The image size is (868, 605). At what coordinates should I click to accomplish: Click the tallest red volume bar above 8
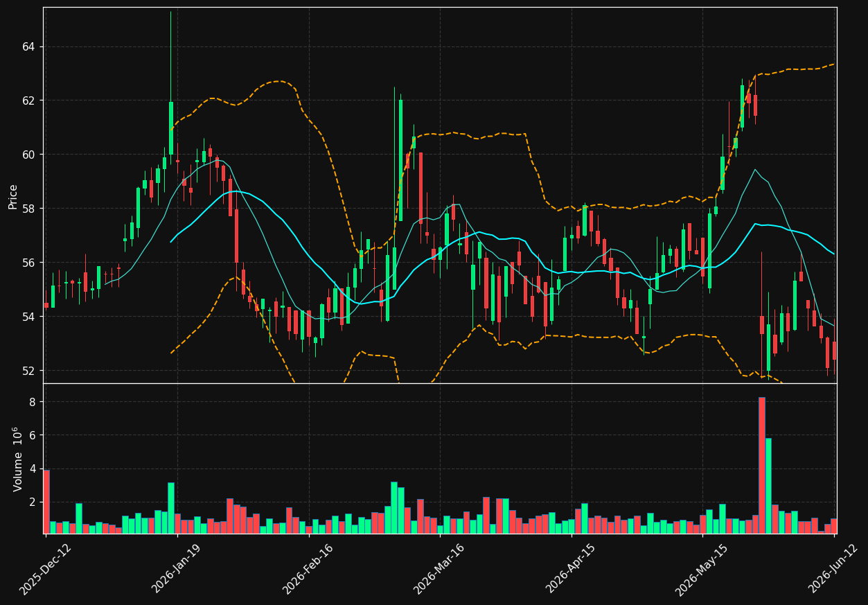762,465
